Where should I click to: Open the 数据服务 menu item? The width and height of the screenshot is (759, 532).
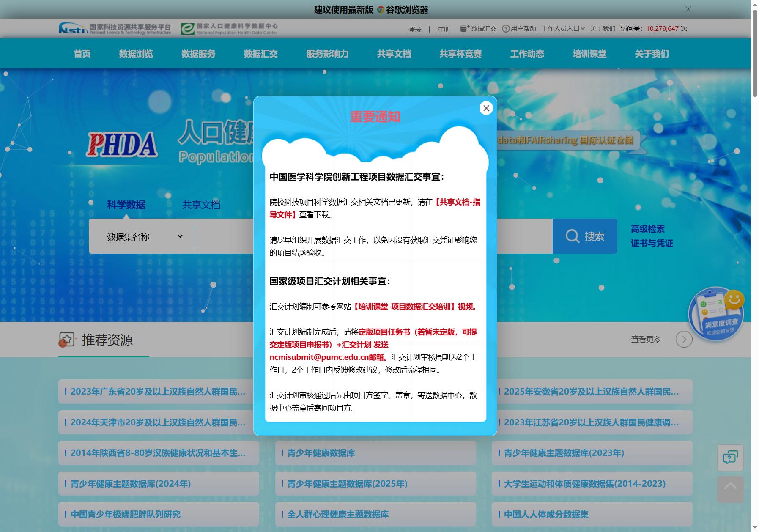(198, 54)
